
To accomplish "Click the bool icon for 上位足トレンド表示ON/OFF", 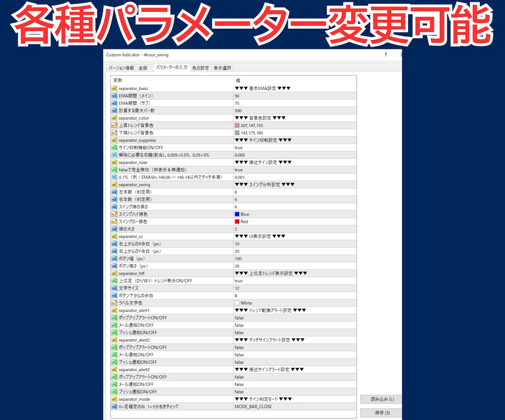I will (114, 281).
